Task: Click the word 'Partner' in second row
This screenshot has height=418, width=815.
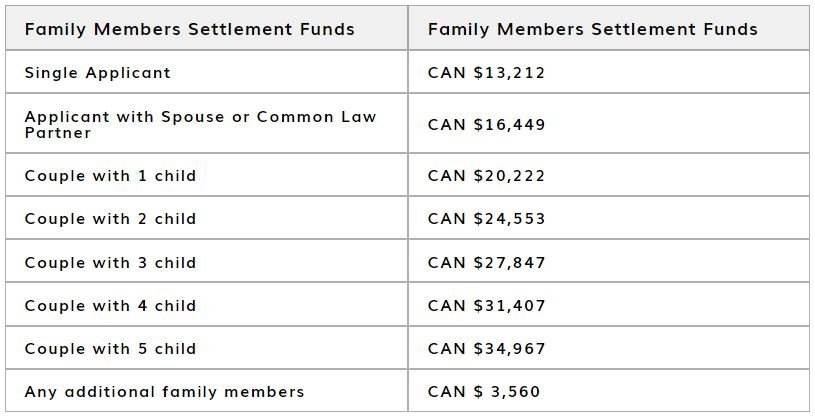Action: (57, 133)
